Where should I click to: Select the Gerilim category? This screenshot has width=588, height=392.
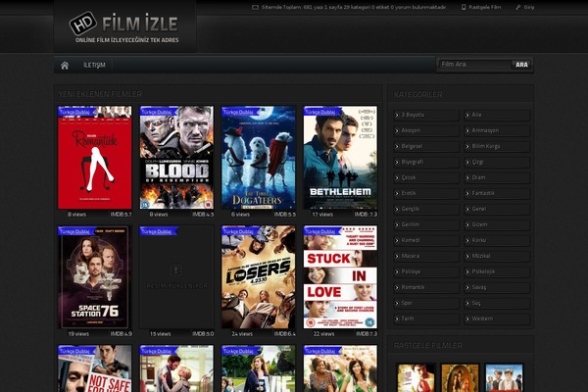(426, 224)
